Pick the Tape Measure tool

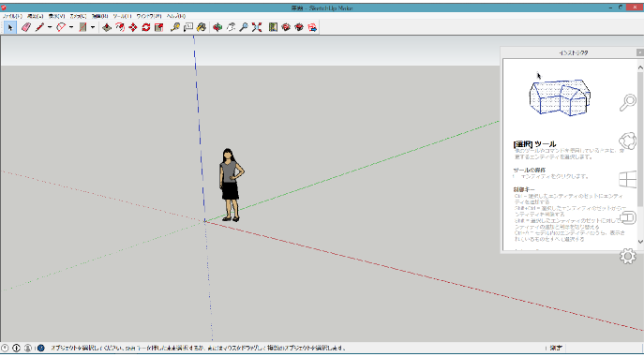coord(175,27)
